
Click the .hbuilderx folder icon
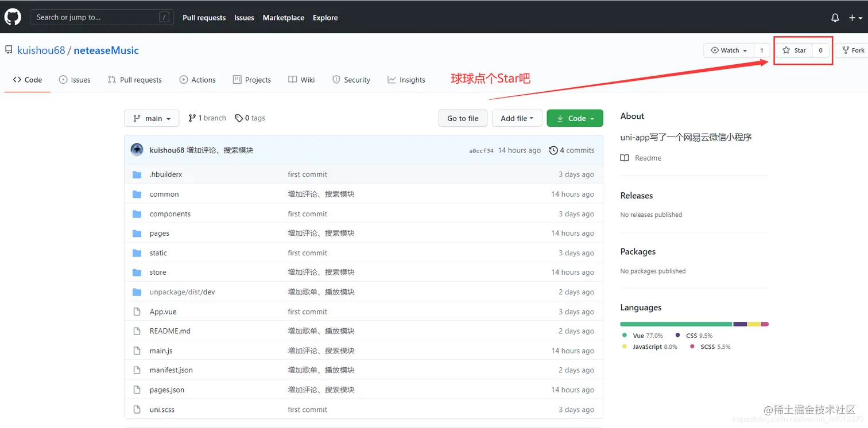137,174
